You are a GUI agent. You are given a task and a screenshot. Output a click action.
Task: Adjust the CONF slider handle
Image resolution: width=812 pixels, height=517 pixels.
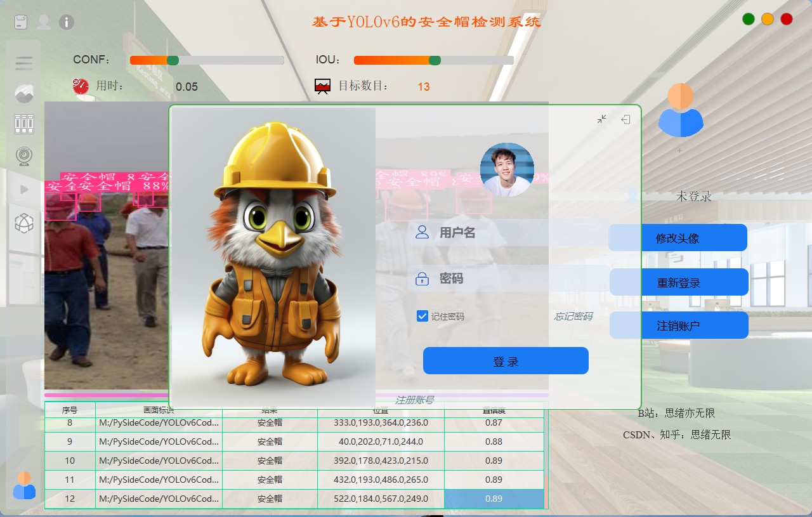173,60
